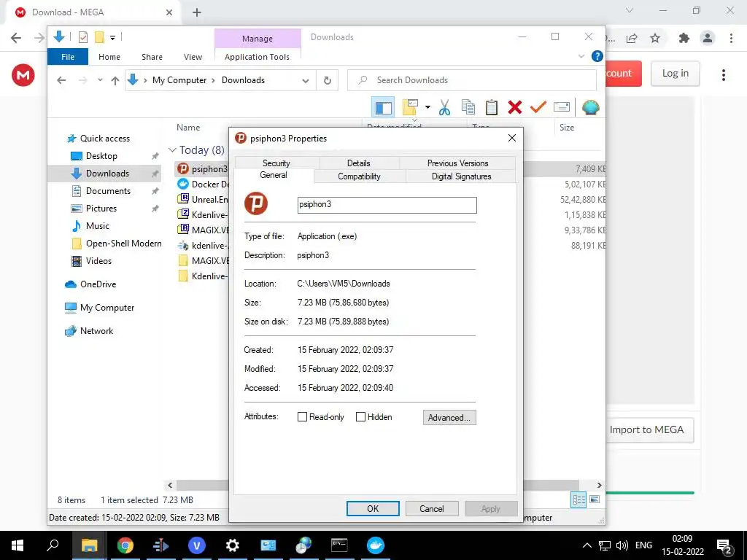Select Desktop in the navigation pane

(101, 156)
